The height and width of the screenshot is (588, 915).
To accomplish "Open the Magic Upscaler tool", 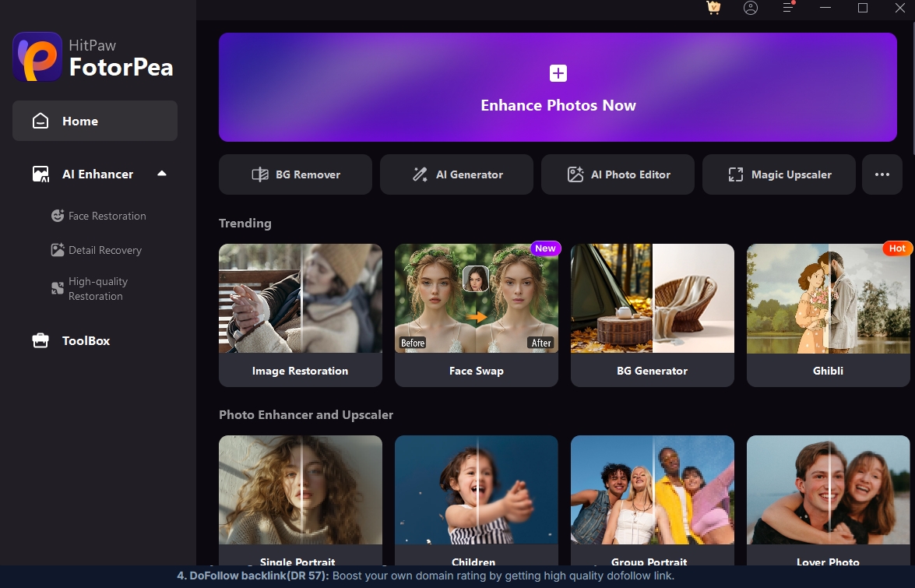I will [779, 174].
